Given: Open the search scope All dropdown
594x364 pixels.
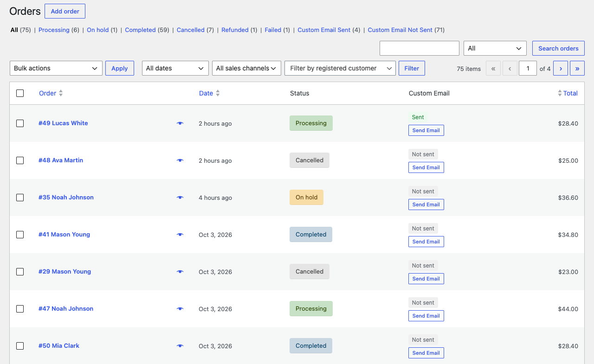Looking at the screenshot, I should click(495, 48).
